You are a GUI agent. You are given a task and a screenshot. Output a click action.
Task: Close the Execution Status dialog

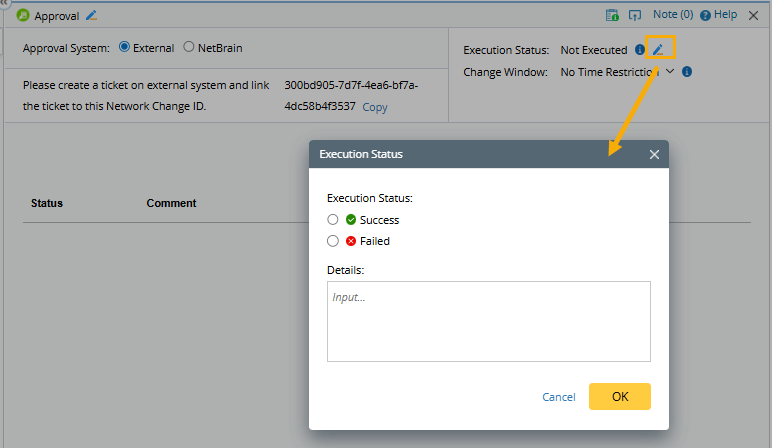(654, 155)
